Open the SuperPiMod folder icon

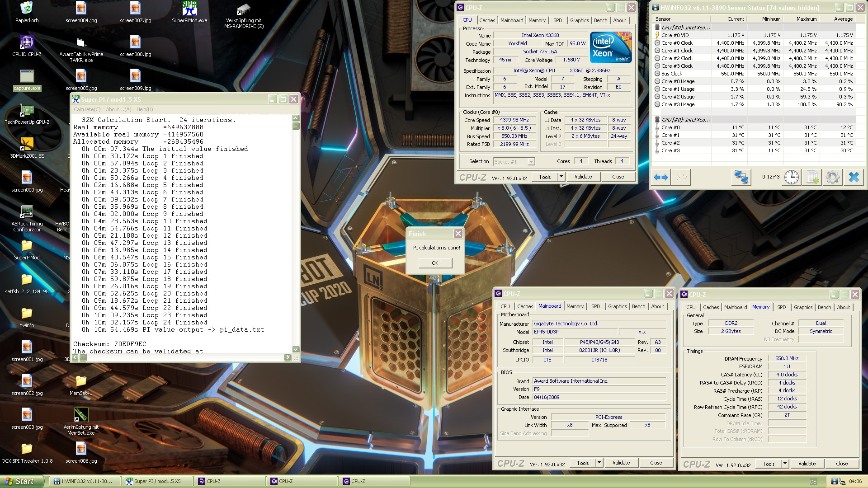click(x=27, y=245)
